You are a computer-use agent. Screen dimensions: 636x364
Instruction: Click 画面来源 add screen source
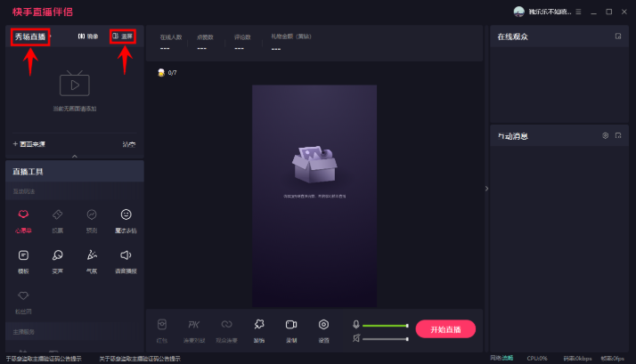(29, 143)
